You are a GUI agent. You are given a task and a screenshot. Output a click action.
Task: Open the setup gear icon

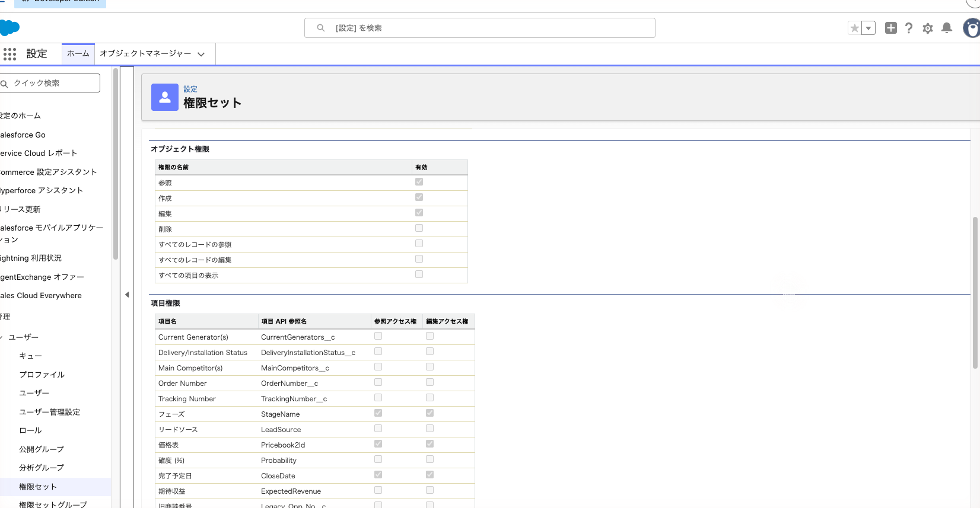(928, 28)
